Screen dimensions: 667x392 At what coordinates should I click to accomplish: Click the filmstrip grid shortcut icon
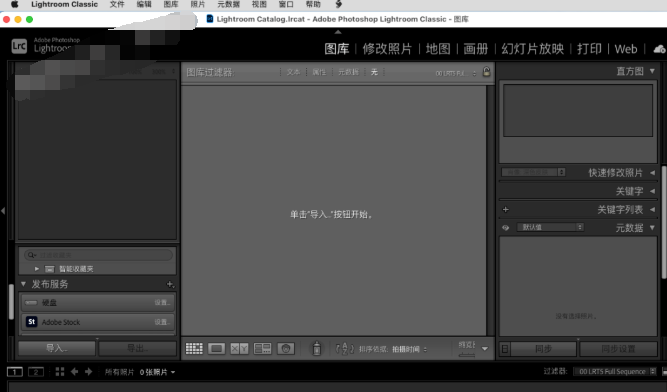(60, 372)
